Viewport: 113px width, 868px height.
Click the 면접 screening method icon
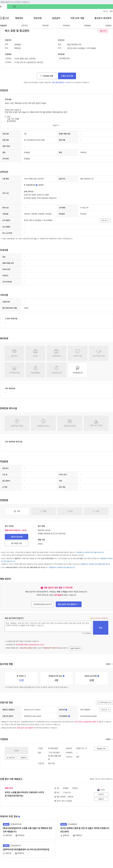43,511
